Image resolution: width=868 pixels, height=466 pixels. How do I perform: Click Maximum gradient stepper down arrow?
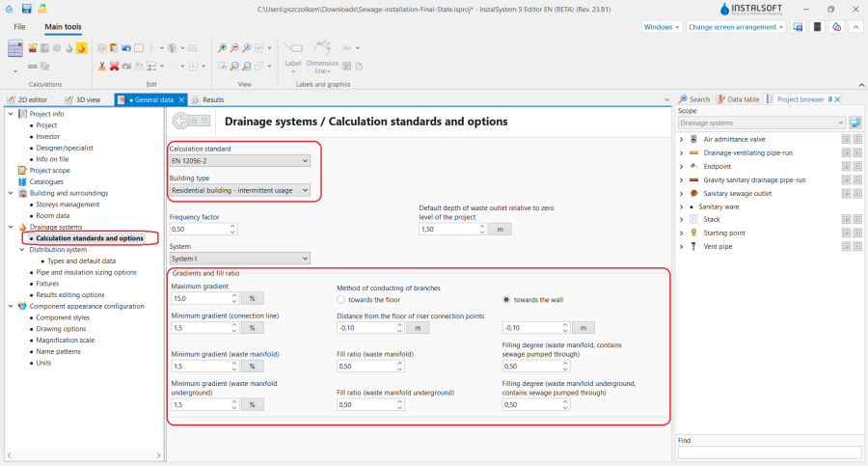(234, 301)
